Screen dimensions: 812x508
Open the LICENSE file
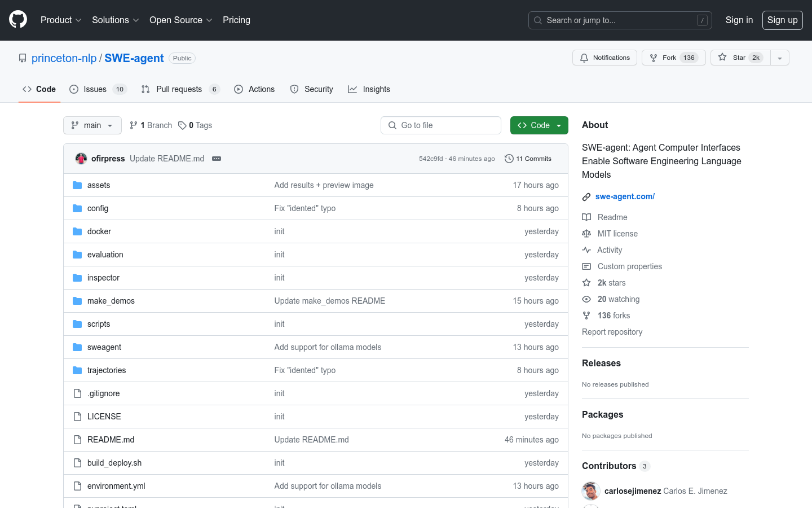coord(104,417)
